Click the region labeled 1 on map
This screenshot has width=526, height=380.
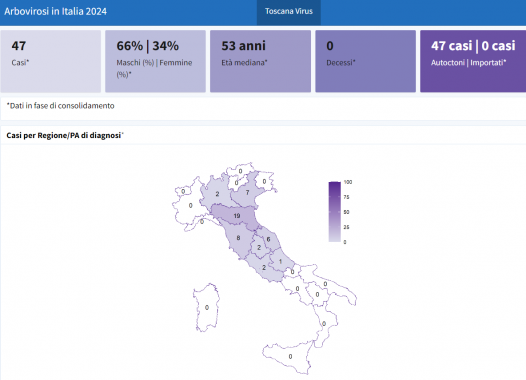(280, 261)
